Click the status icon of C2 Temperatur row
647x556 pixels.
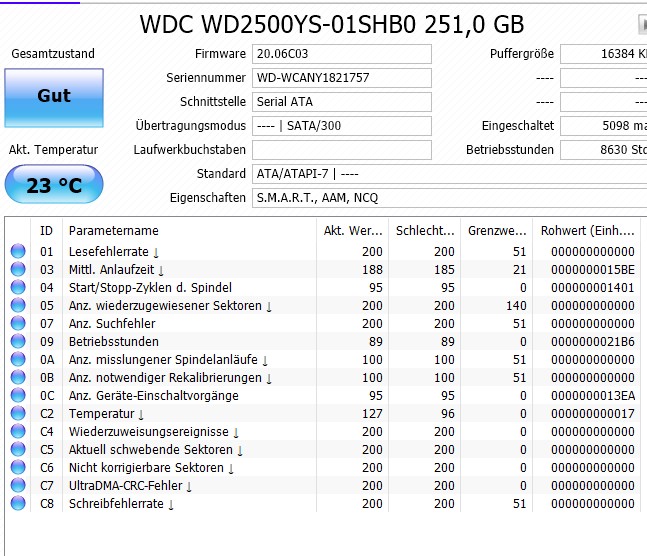(18, 413)
